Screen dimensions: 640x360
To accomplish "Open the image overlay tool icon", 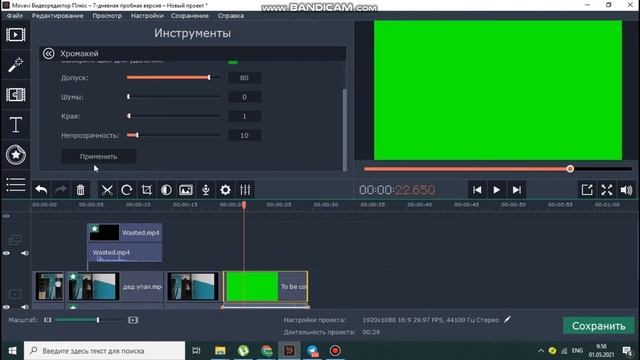I will point(186,190).
